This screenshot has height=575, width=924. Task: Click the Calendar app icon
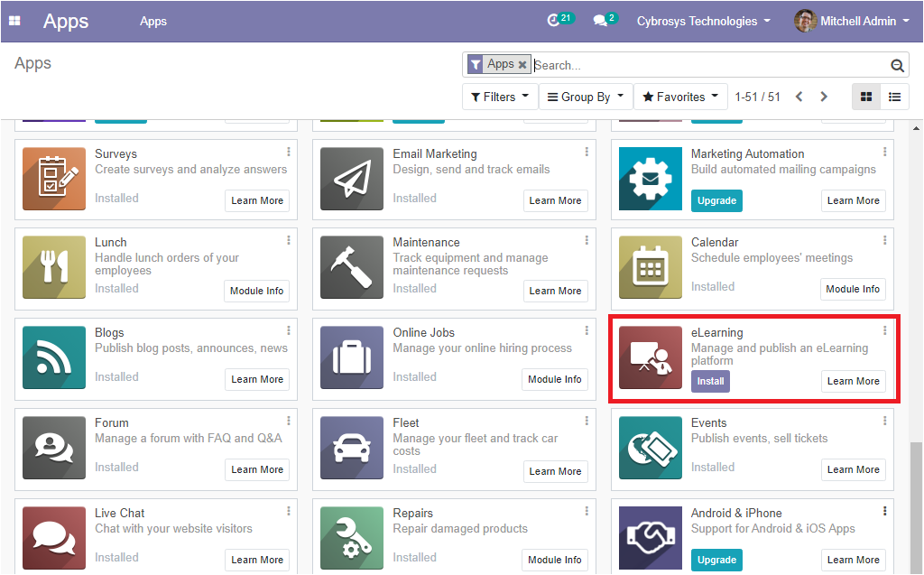point(651,267)
